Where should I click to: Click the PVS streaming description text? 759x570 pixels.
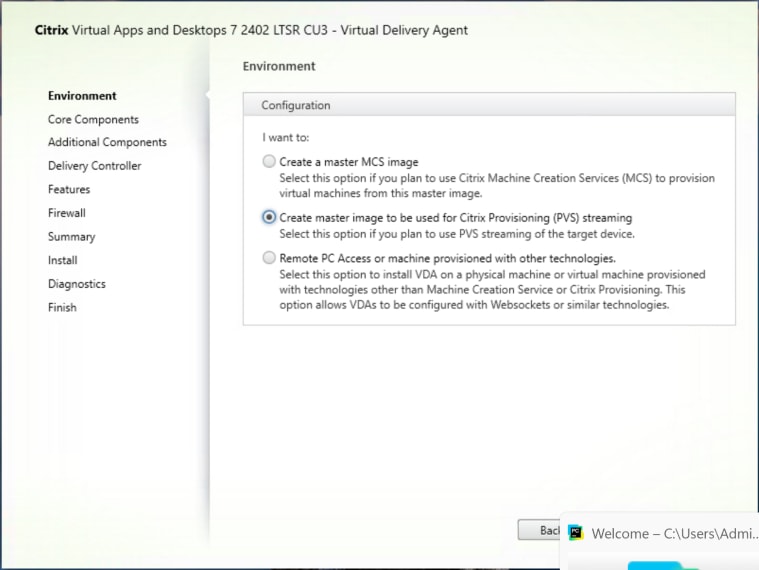[x=456, y=234]
